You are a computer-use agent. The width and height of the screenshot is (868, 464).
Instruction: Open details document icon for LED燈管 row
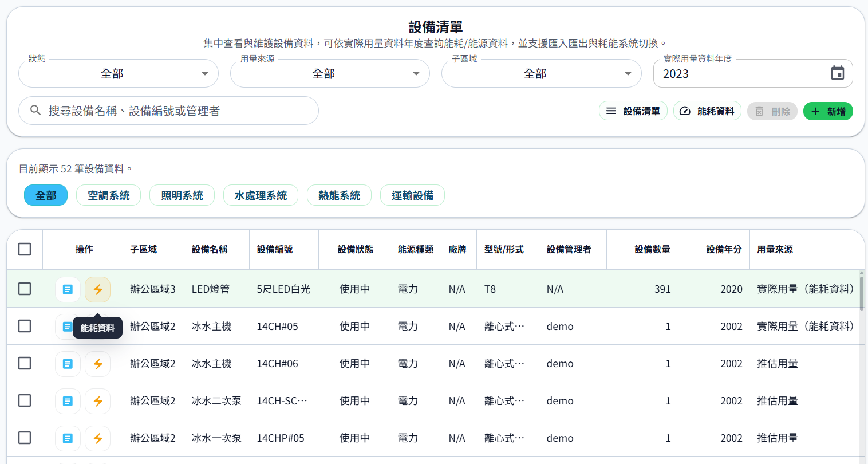(x=68, y=289)
